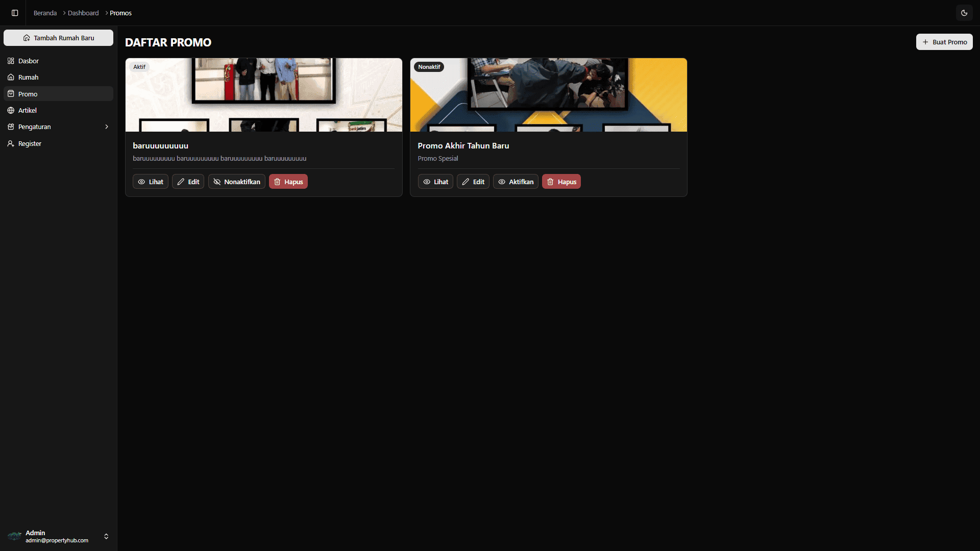980x551 pixels.
Task: Open the Pengaturan sidebar item
Action: point(58,127)
